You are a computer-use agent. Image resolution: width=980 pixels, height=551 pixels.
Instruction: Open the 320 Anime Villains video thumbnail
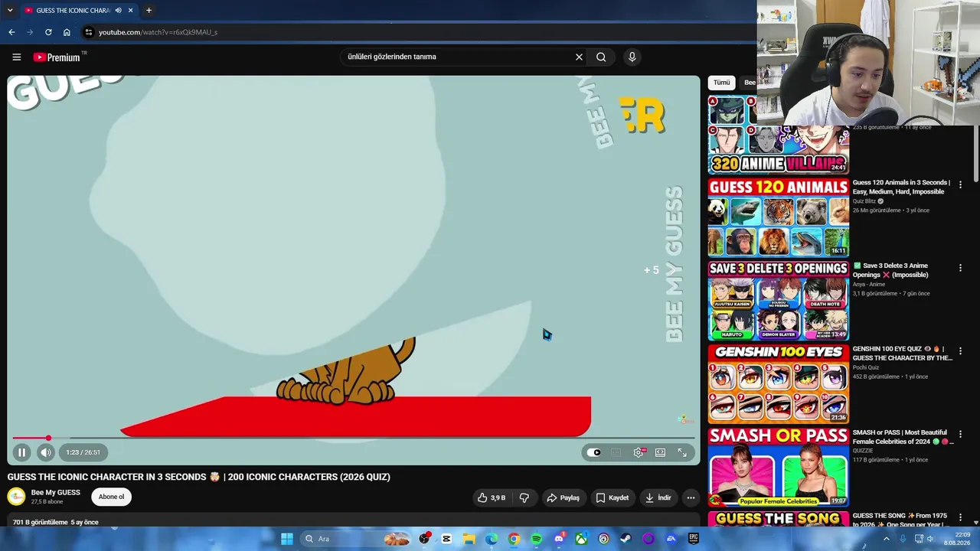click(779, 135)
